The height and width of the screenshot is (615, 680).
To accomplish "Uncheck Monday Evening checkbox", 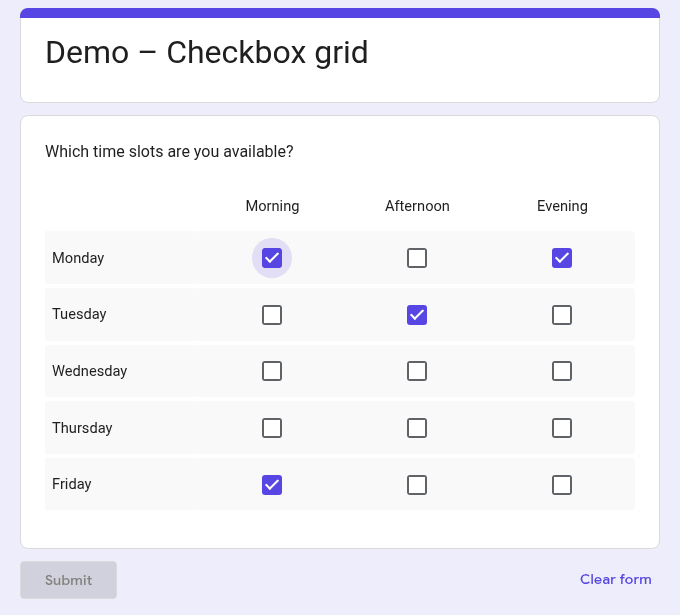I will 562,258.
